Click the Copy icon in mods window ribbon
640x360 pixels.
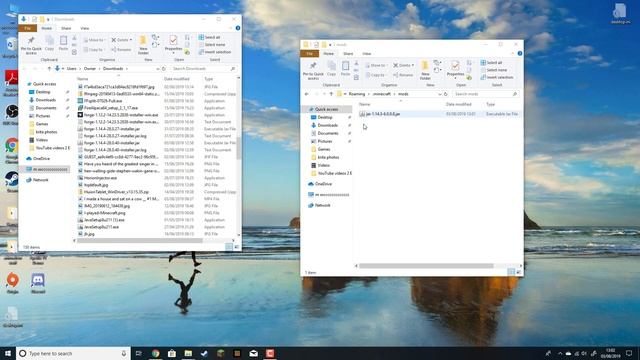tap(331, 69)
